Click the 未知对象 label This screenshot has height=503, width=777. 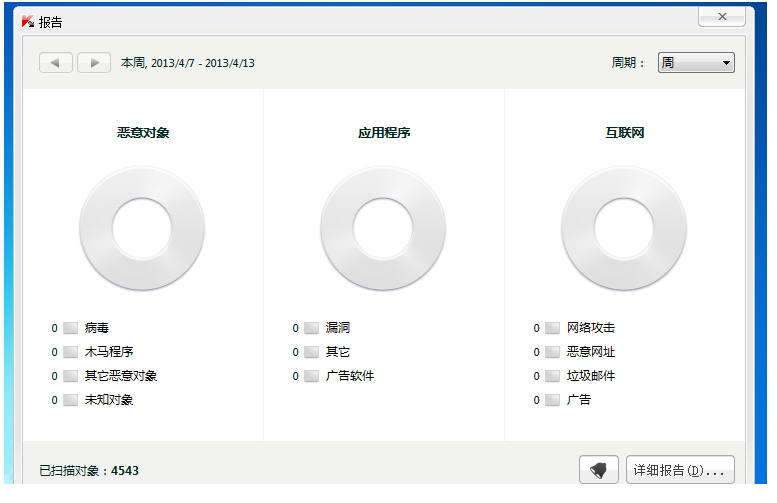[109, 400]
